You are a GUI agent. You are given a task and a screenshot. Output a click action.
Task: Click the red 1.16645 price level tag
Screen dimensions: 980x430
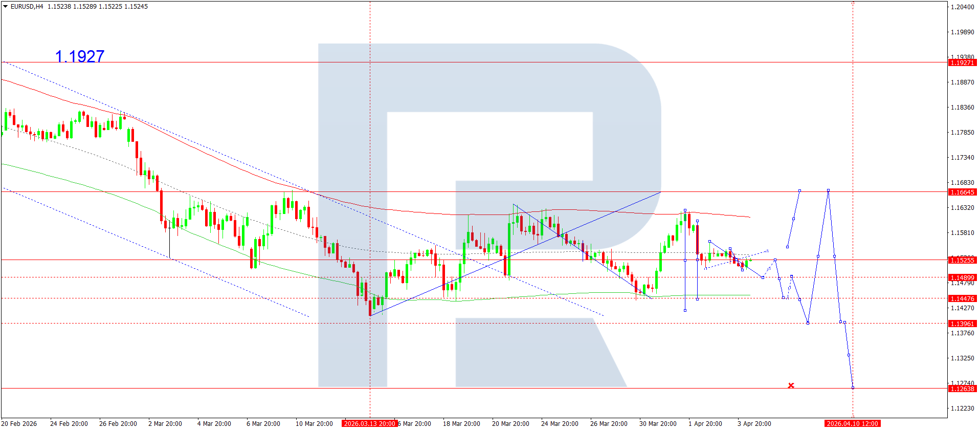click(962, 192)
